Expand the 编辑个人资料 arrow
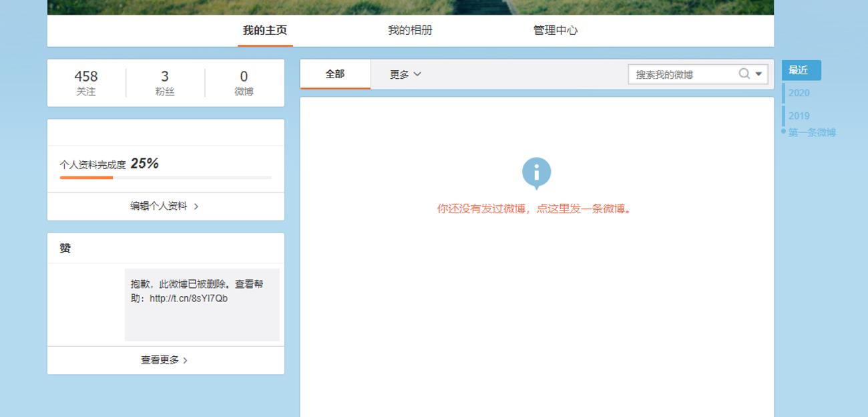 pos(196,206)
